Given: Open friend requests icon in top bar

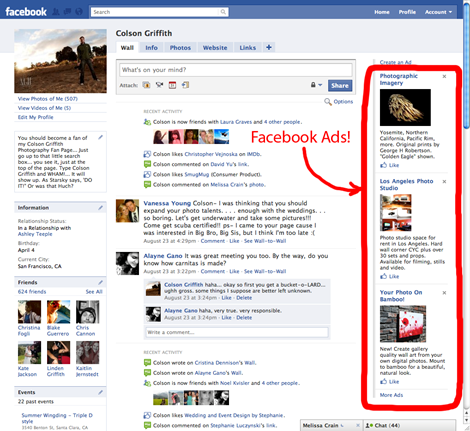Looking at the screenshot, I should [56, 12].
